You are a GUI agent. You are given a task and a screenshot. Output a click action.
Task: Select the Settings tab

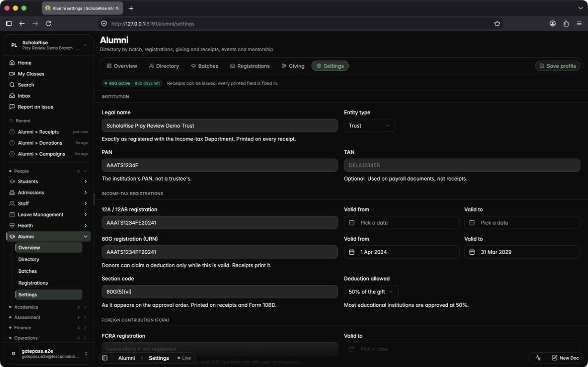pyautogui.click(x=330, y=66)
